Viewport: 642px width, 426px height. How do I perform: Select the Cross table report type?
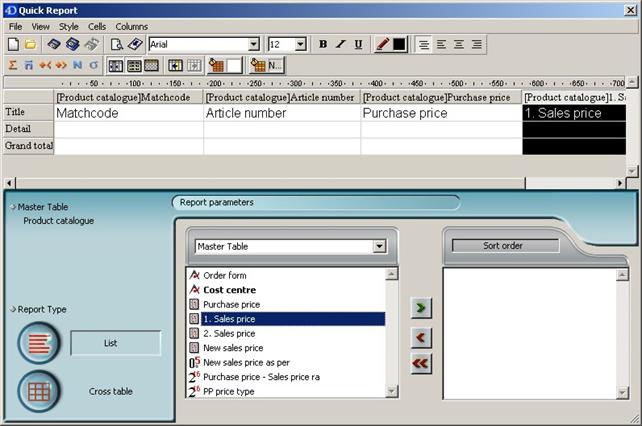[x=39, y=391]
